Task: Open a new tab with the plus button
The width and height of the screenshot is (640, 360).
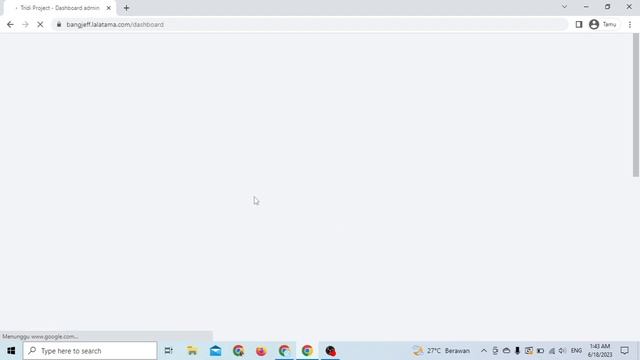Action: pyautogui.click(x=126, y=8)
